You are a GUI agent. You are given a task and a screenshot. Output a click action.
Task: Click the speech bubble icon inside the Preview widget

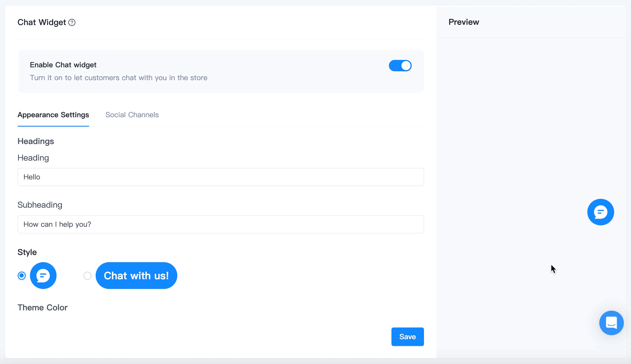600,212
